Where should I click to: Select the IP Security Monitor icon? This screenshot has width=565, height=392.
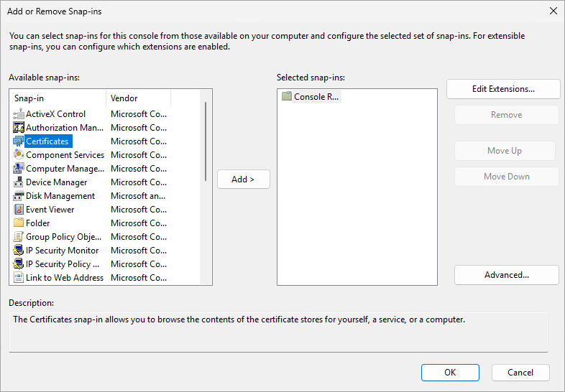point(19,251)
